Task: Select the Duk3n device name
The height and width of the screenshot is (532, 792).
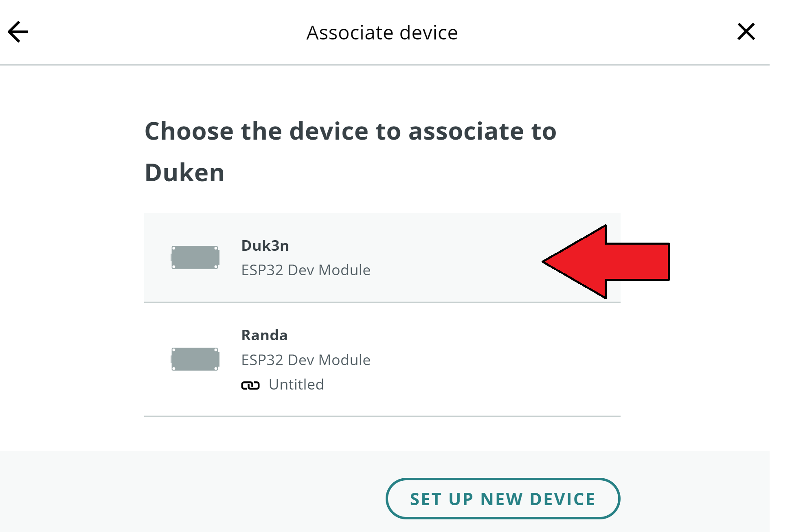Action: pyautogui.click(x=265, y=245)
